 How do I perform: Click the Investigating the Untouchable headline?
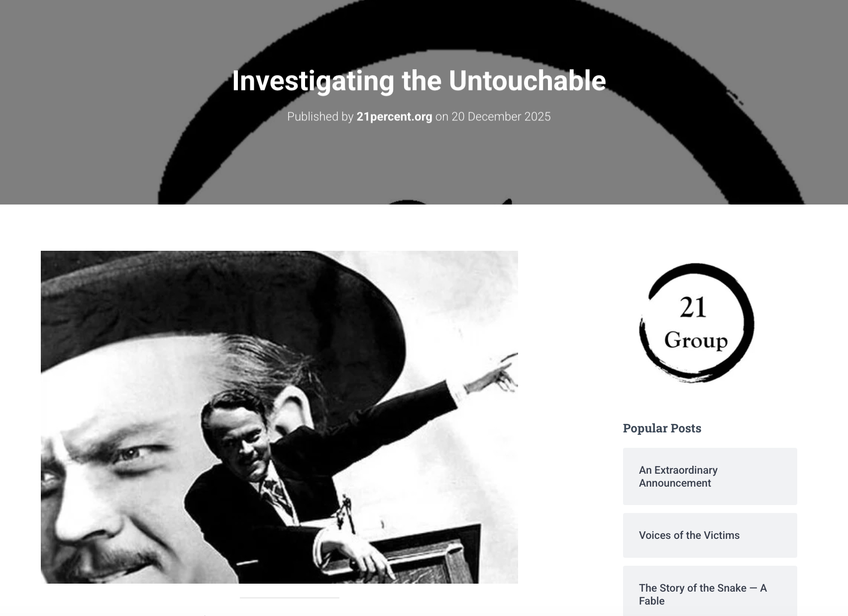[419, 81]
